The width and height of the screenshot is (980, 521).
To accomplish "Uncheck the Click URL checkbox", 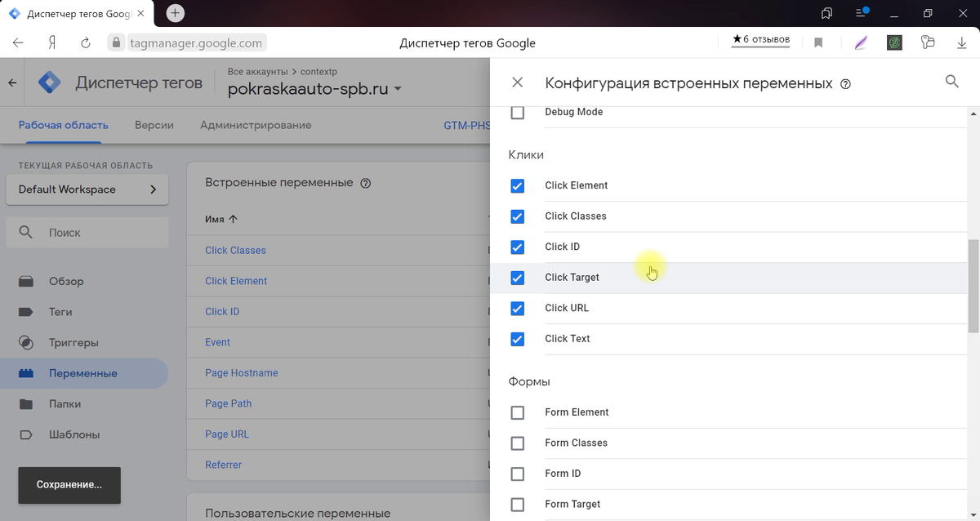I will click(x=517, y=308).
